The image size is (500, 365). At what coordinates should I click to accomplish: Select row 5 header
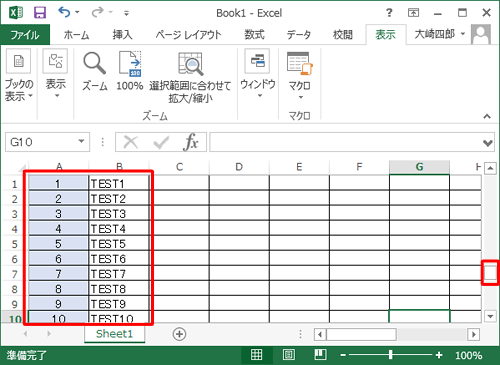tap(14, 244)
